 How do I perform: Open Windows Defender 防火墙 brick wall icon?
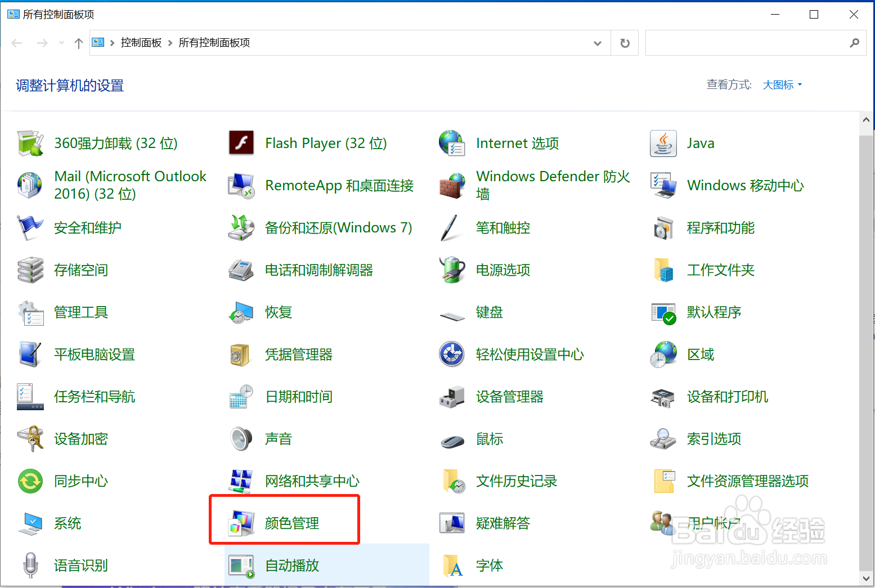point(452,185)
